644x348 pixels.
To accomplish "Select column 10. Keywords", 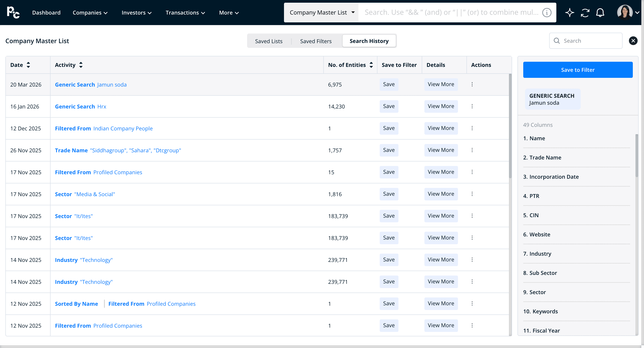I will (540, 312).
